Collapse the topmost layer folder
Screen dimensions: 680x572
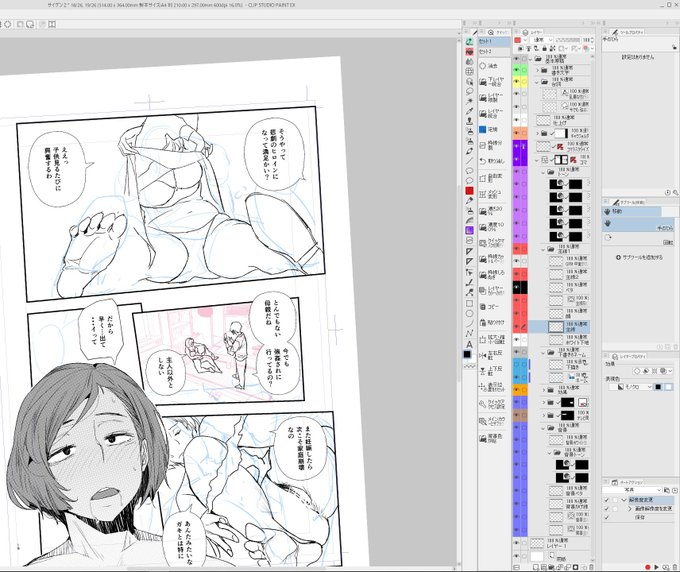coord(531,59)
